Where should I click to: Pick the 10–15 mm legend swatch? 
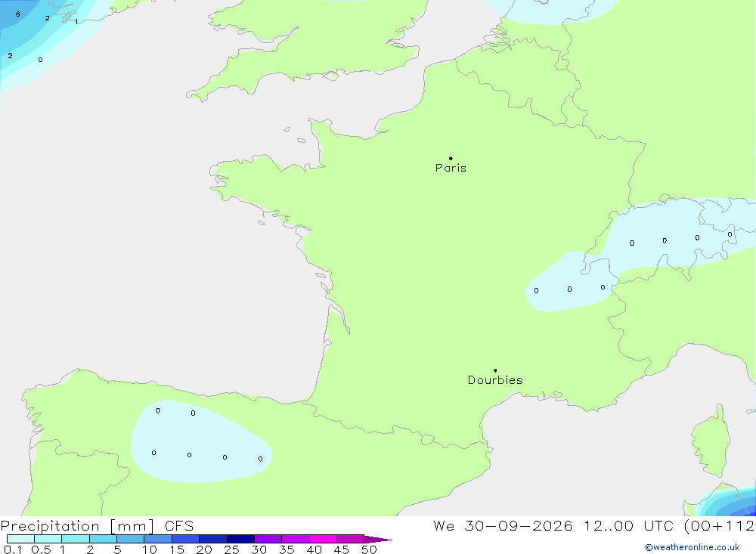(x=158, y=539)
